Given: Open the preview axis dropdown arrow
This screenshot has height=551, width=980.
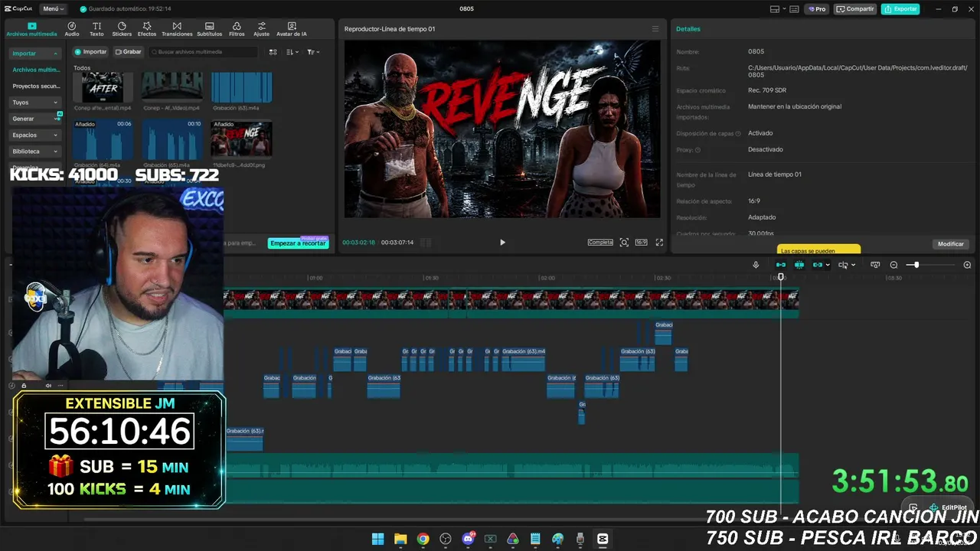Looking at the screenshot, I should click(x=853, y=266).
